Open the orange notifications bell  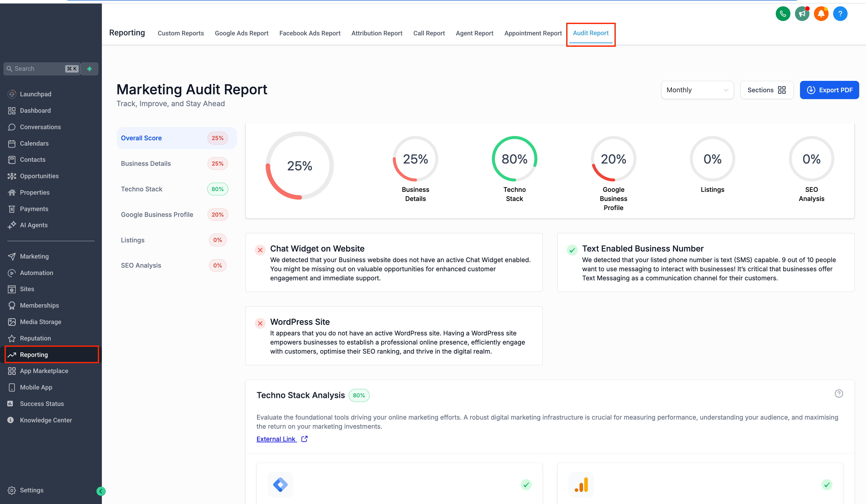tap(821, 14)
